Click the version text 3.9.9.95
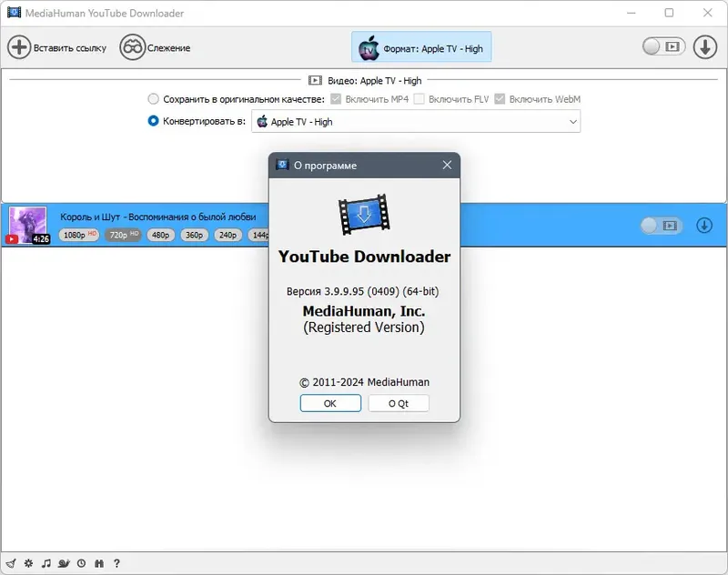The width and height of the screenshot is (728, 575). click(362, 291)
